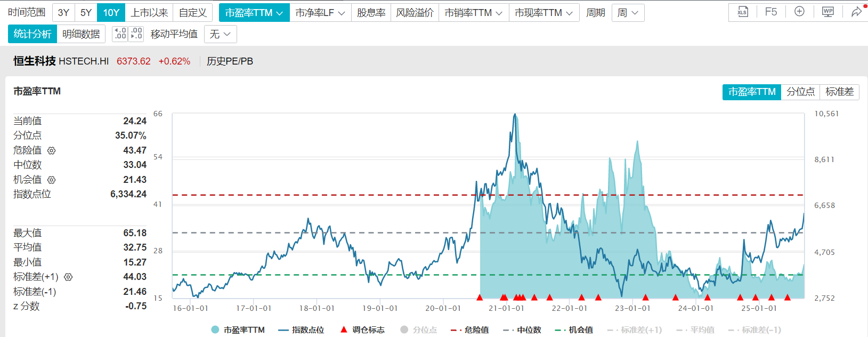Click the average value 32.75
The image size is (868, 337).
[135, 247]
